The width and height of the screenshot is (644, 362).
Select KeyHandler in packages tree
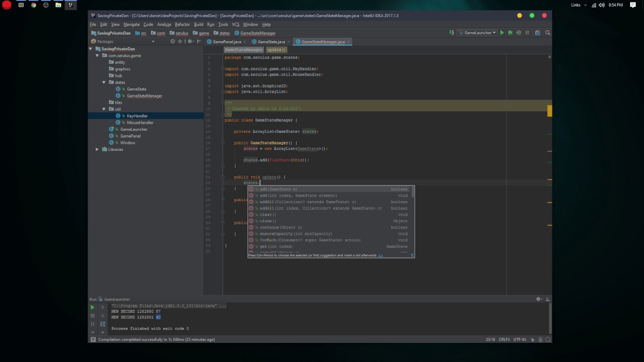coord(137,116)
